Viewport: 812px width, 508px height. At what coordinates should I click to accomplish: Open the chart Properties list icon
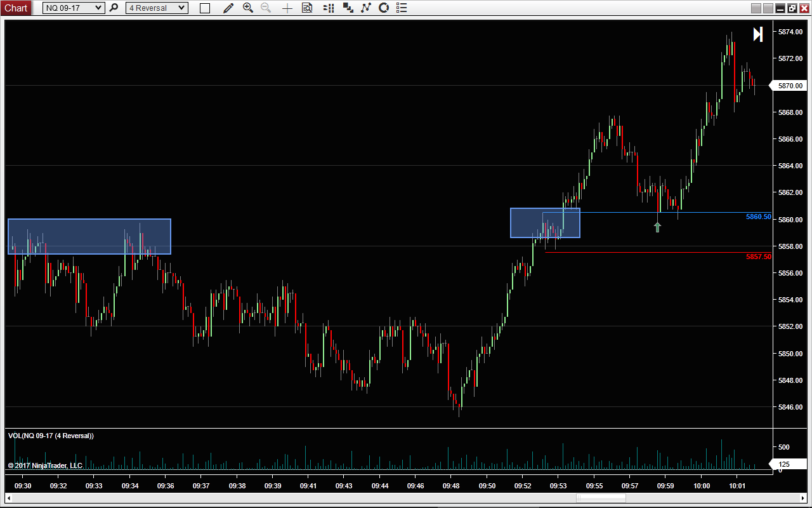[x=401, y=8]
